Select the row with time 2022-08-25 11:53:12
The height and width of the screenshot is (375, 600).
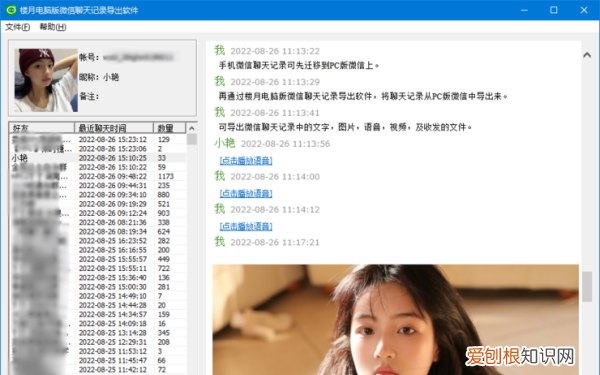(x=98, y=351)
